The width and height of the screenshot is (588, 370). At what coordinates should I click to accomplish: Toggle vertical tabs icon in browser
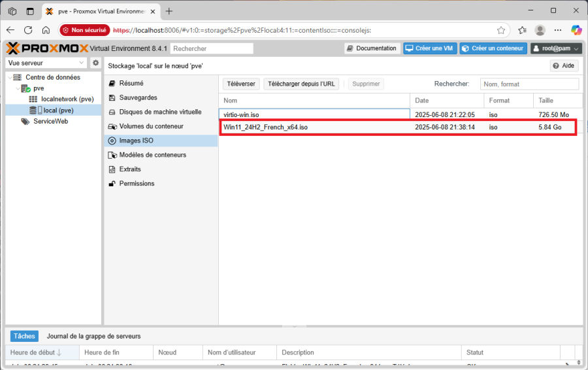pyautogui.click(x=30, y=11)
